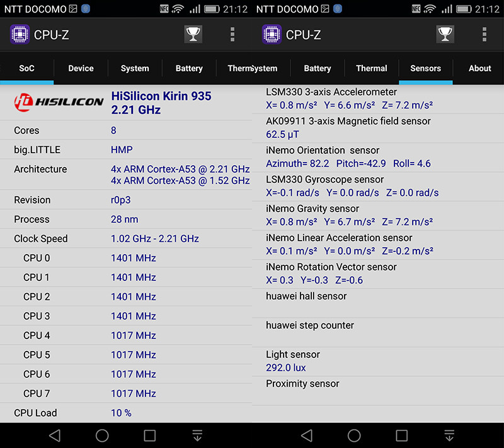Tap HiSilicon Kirin 935 title text
Image resolution: width=504 pixels, height=448 pixels.
pyautogui.click(x=161, y=96)
